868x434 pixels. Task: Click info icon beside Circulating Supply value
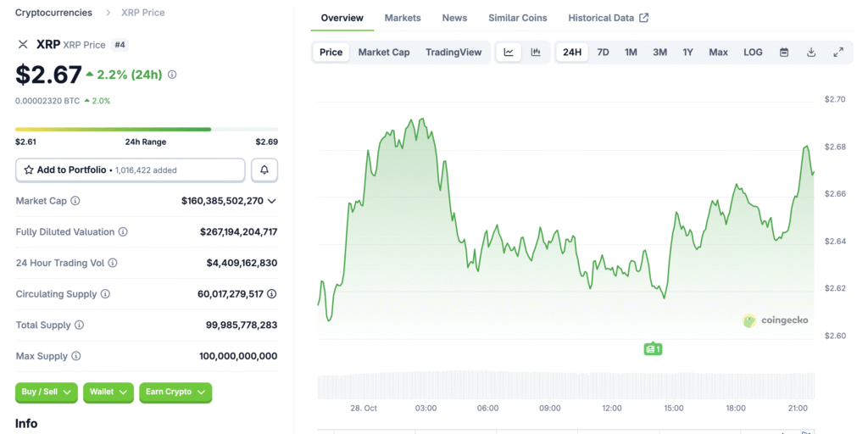tap(271, 294)
